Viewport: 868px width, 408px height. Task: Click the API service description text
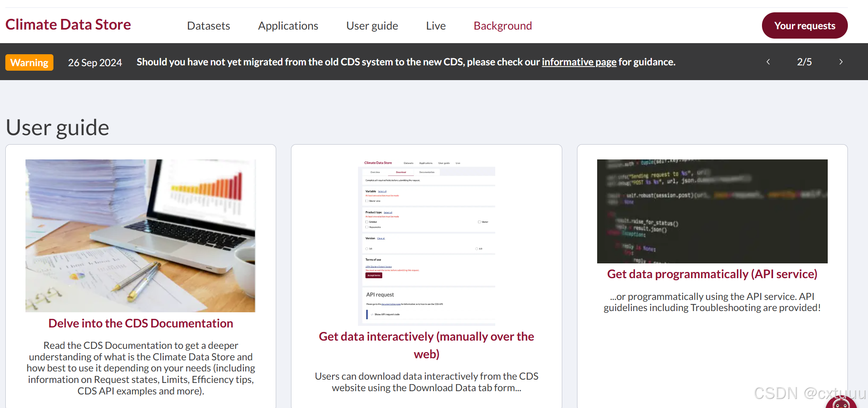click(712, 302)
